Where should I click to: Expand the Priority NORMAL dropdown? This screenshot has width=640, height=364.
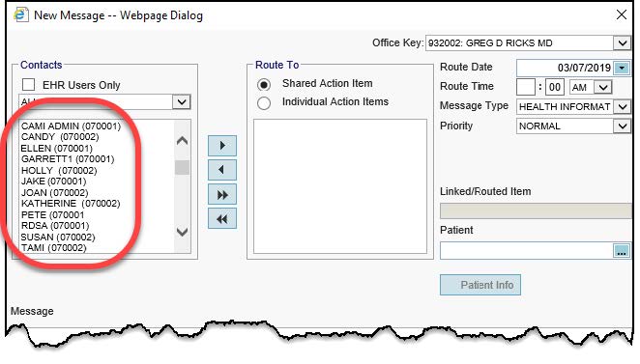622,126
